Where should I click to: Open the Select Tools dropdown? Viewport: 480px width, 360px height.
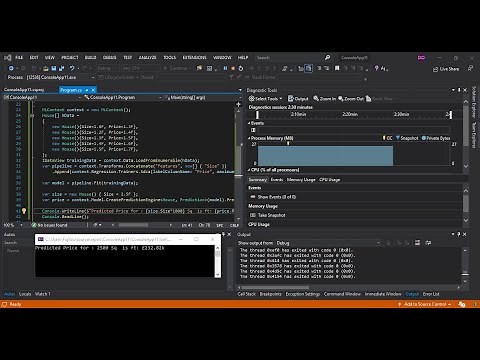point(265,99)
